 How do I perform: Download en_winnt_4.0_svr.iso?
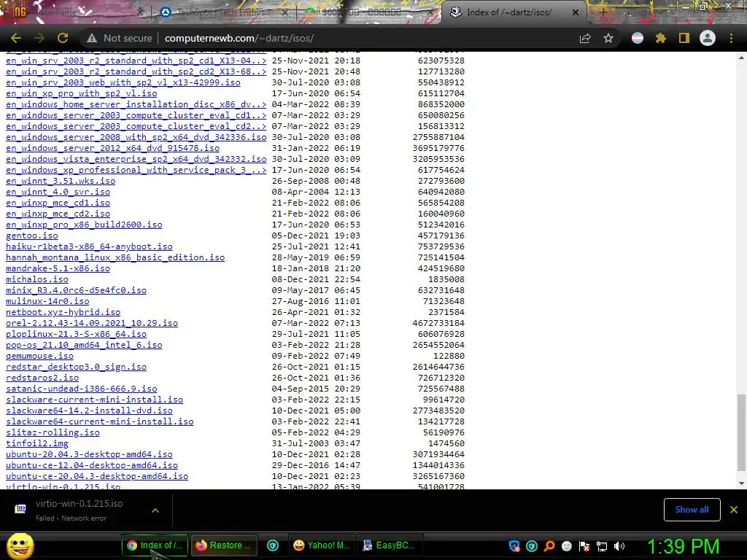tap(58, 192)
